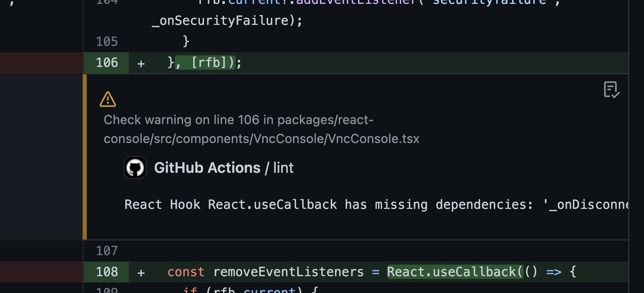644x293 pixels.
Task: Select line number 107 in the gutter
Action: click(106, 251)
